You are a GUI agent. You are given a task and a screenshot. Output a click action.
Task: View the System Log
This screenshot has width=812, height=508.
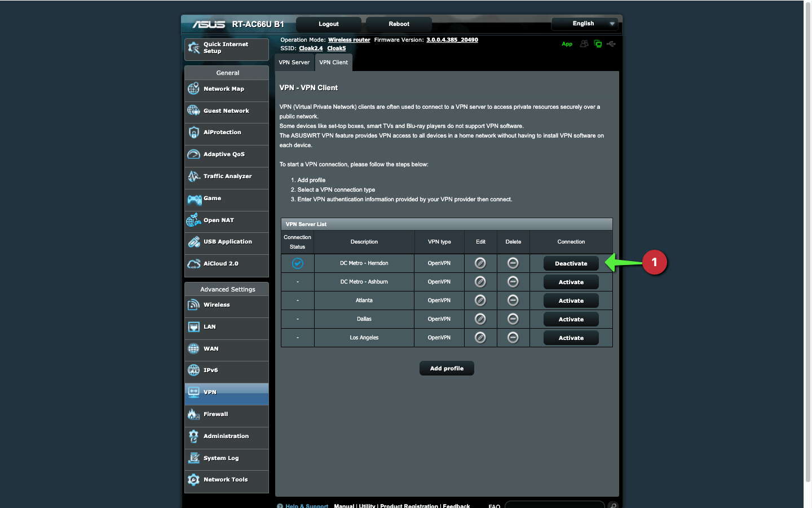point(226,458)
